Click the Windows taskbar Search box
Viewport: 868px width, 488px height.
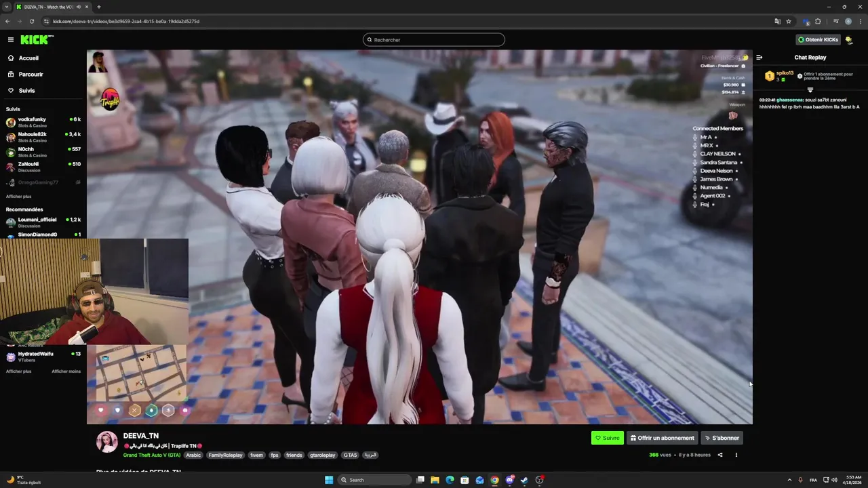[x=375, y=480]
